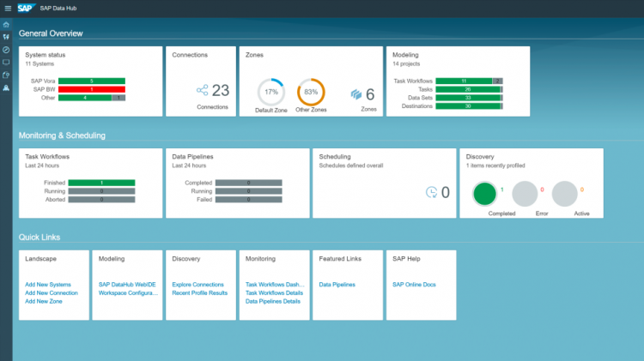Click the 23 connections count
Viewport: 644px width, 361px height.
[221, 90]
